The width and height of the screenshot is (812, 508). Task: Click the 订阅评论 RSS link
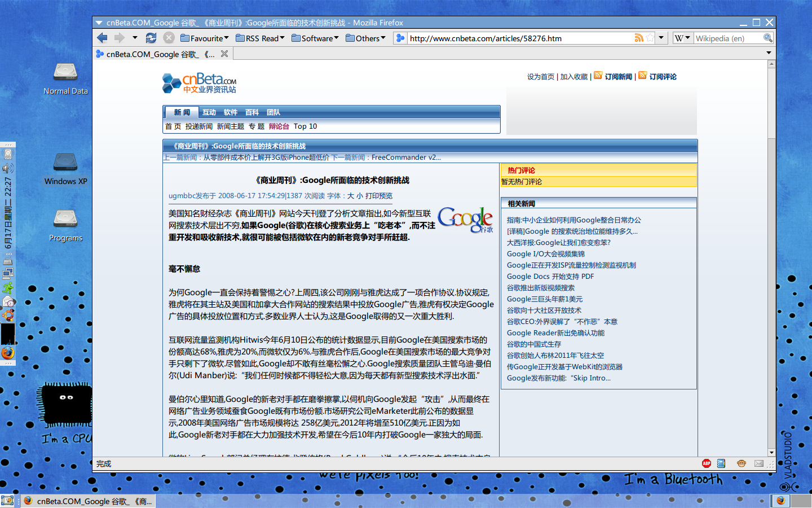(663, 77)
